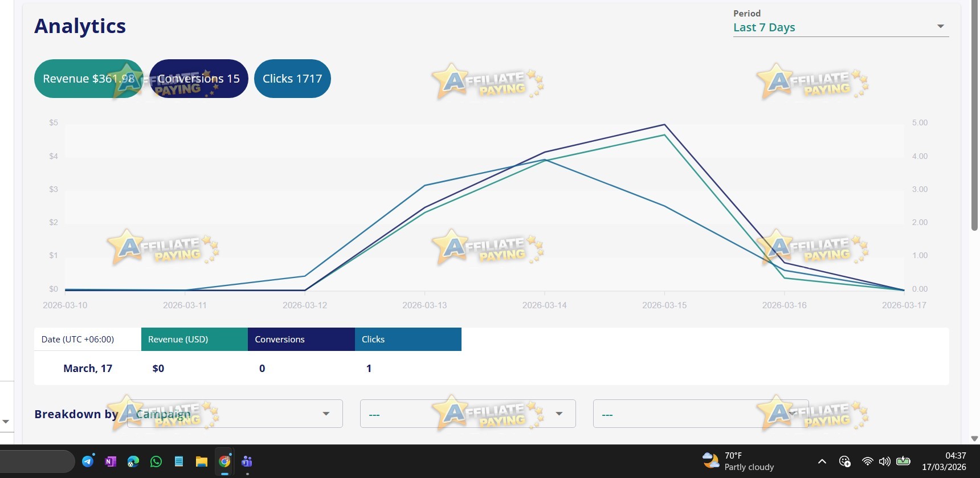
Task: Open WhatsApp from the taskbar
Action: coord(156,461)
